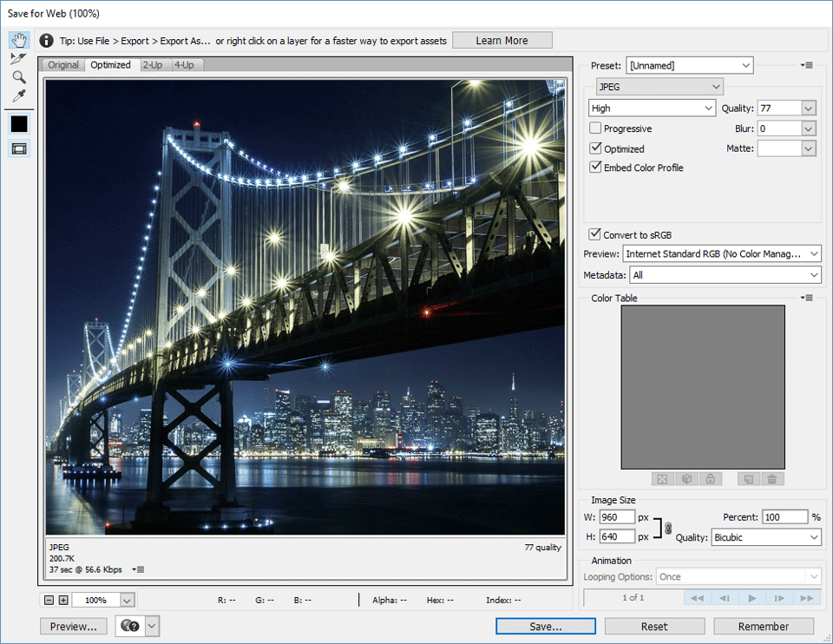
Task: Open the Metadata dropdown
Action: click(725, 275)
